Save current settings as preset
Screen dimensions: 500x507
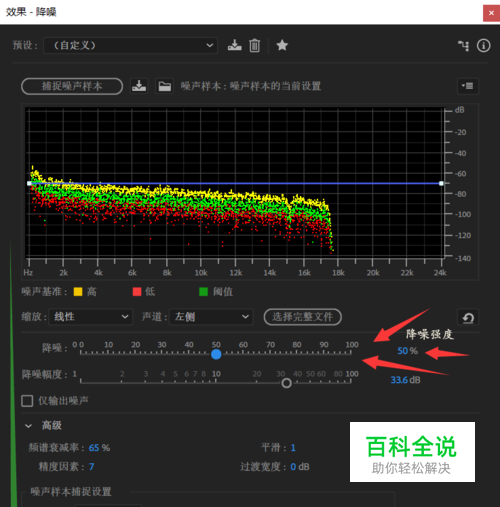pos(235,45)
